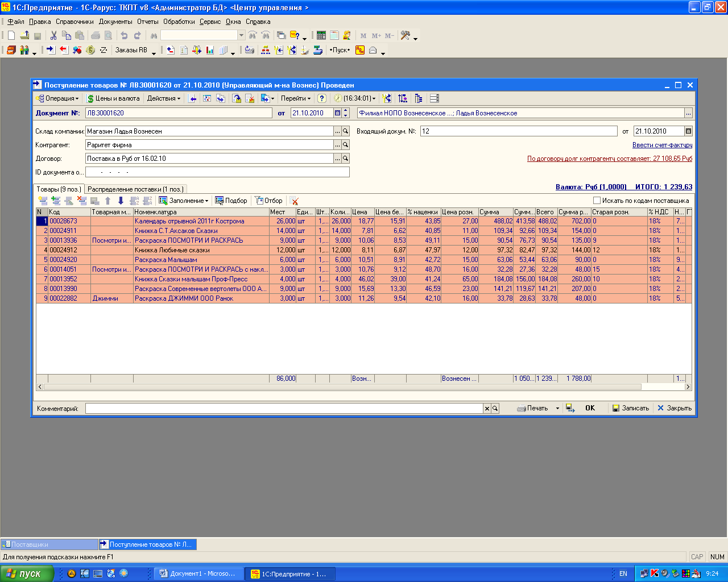Click the M+ memory button

(377, 35)
